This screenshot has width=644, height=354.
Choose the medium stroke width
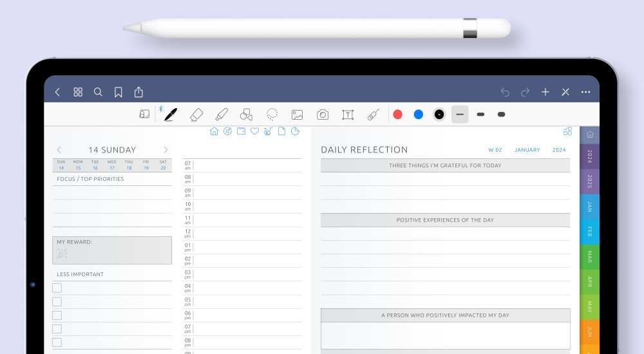point(480,115)
